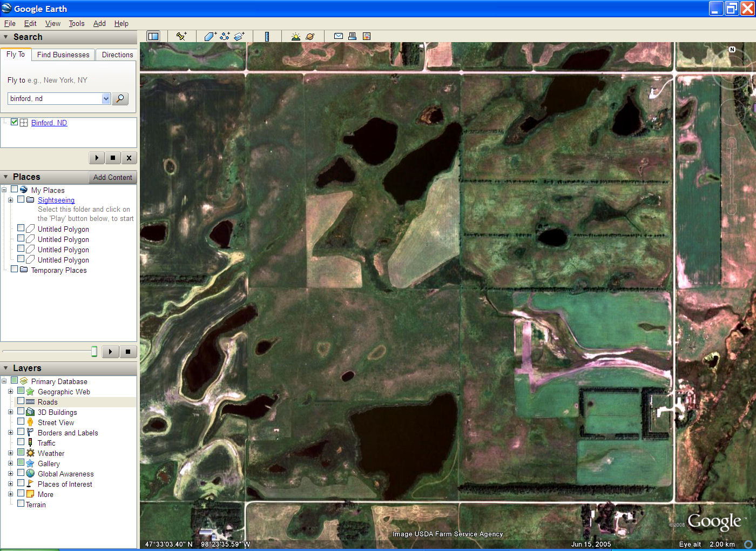Click the Email envelope icon
This screenshot has height=551, width=756.
tap(339, 36)
